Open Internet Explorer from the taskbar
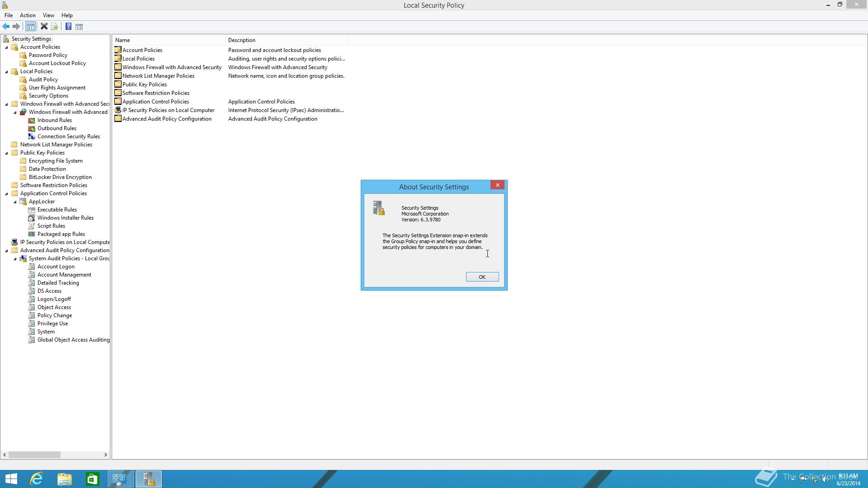The height and width of the screenshot is (488, 868). pos(37,479)
